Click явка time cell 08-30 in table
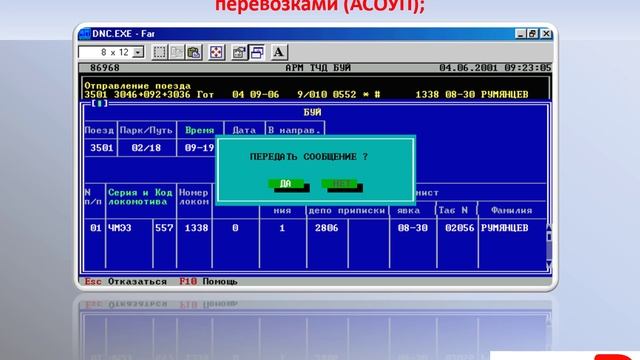This screenshot has width=640, height=360. pyautogui.click(x=413, y=228)
